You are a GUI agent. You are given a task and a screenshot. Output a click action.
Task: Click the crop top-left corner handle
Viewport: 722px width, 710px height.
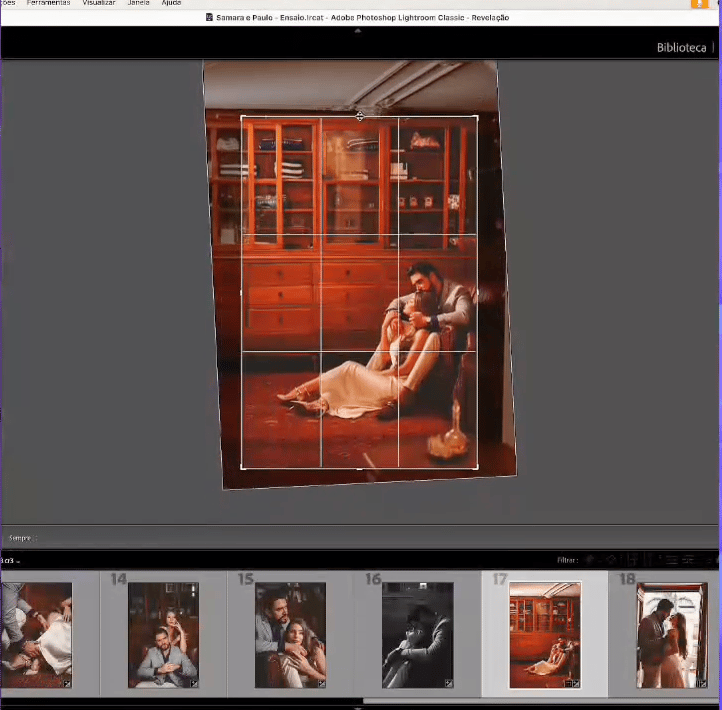click(242, 117)
